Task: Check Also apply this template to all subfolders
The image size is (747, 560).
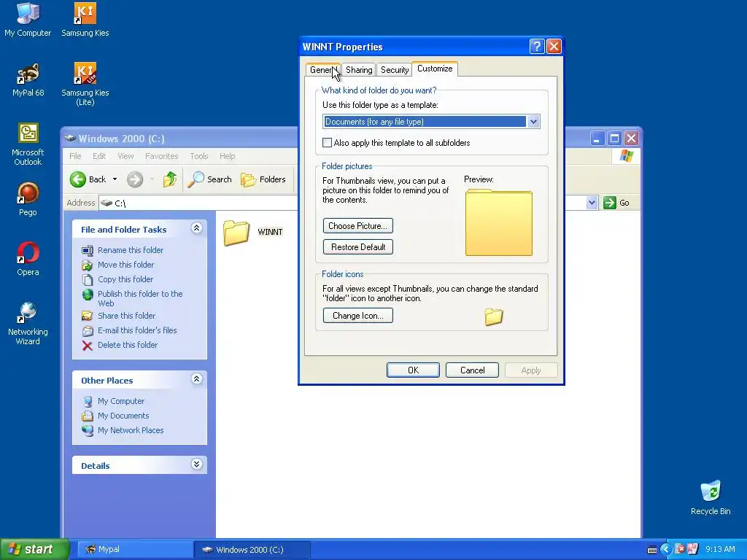Action: (x=328, y=143)
